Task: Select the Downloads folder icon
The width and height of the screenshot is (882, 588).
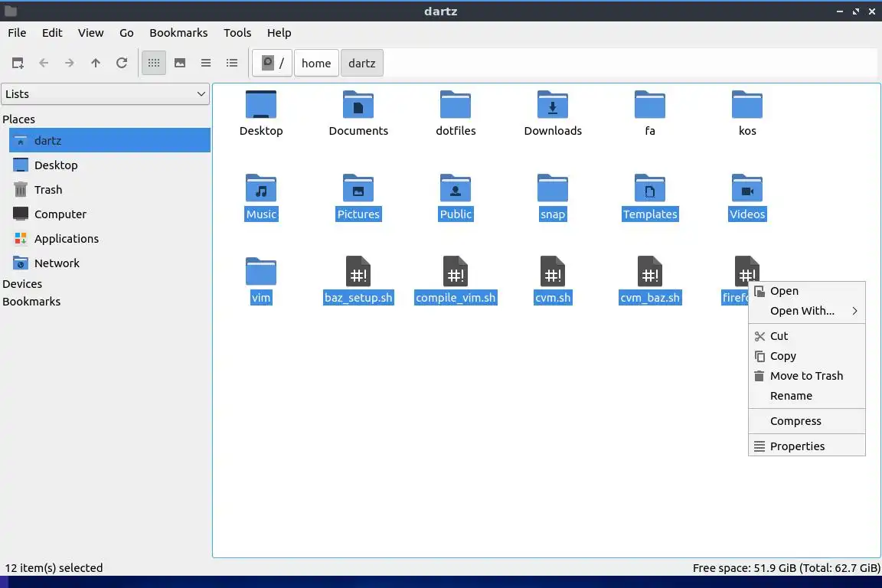Action: tap(553, 105)
